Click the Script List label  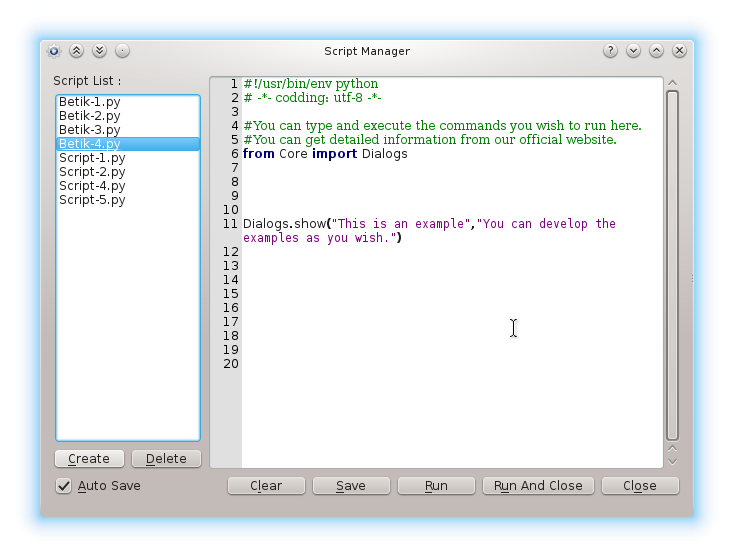pyautogui.click(x=87, y=81)
